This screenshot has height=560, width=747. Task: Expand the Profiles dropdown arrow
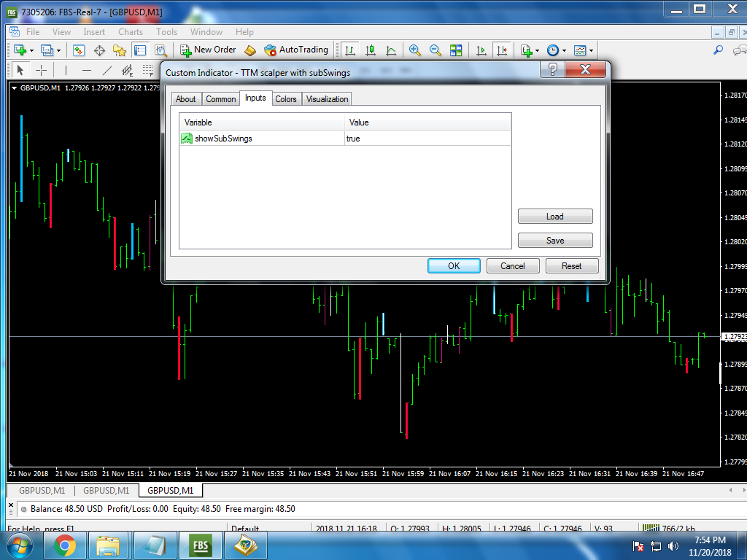58,50
